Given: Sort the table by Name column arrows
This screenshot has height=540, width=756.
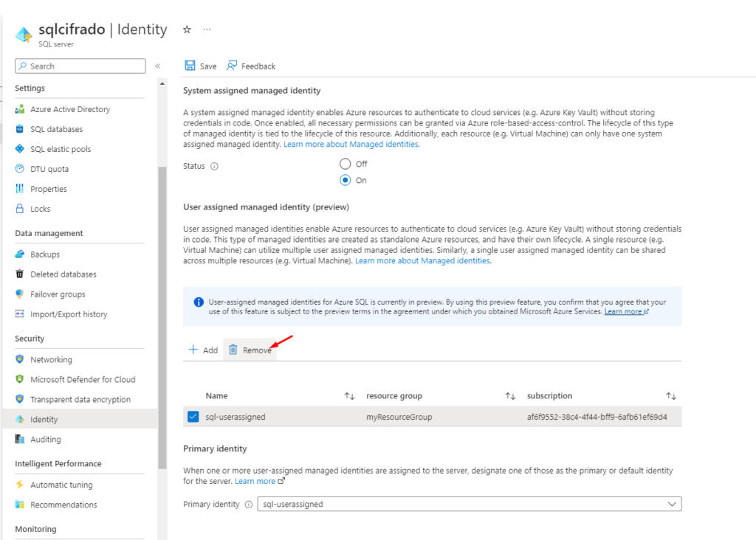Looking at the screenshot, I should [349, 396].
